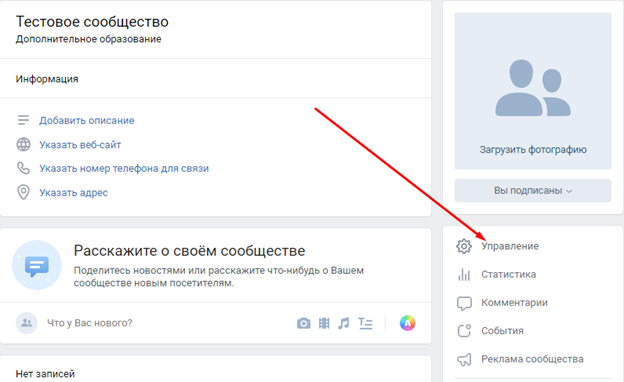Click the small community avatar in post box

[x=27, y=323]
